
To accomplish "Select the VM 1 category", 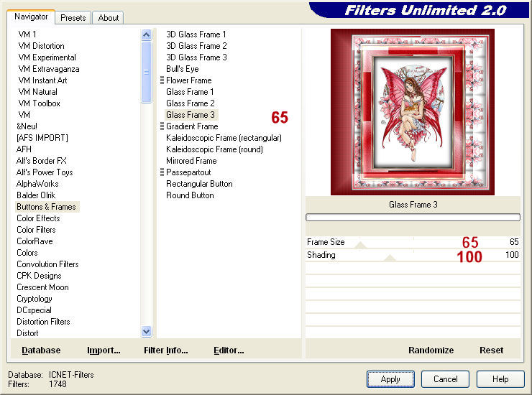I will [x=27, y=34].
